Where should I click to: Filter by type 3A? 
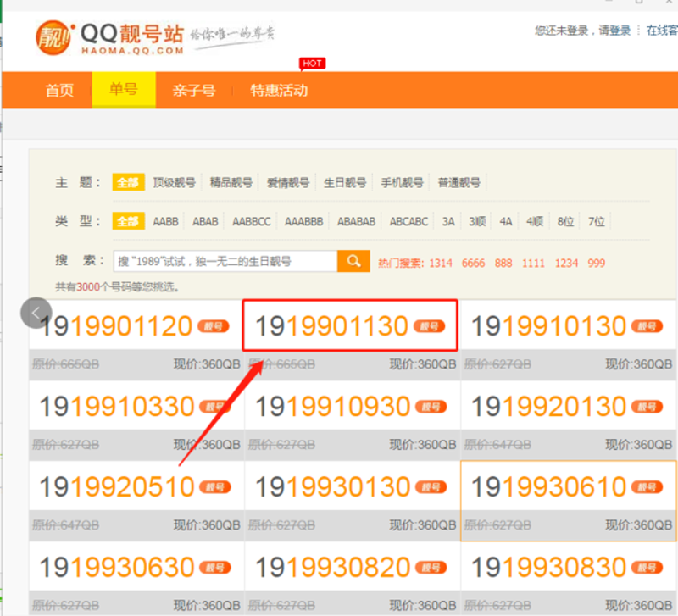[x=448, y=222]
